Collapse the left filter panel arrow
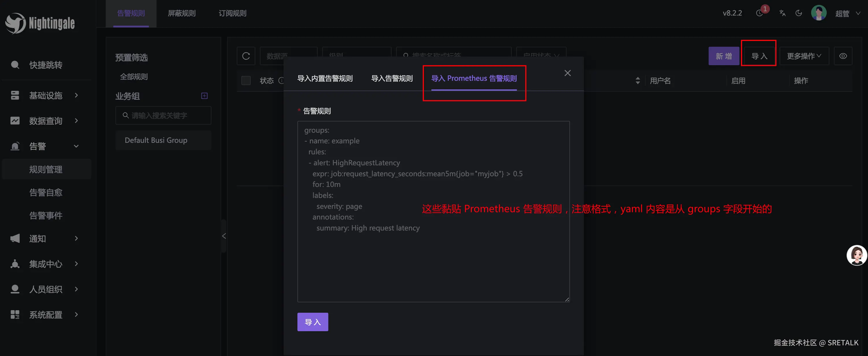 (224, 236)
